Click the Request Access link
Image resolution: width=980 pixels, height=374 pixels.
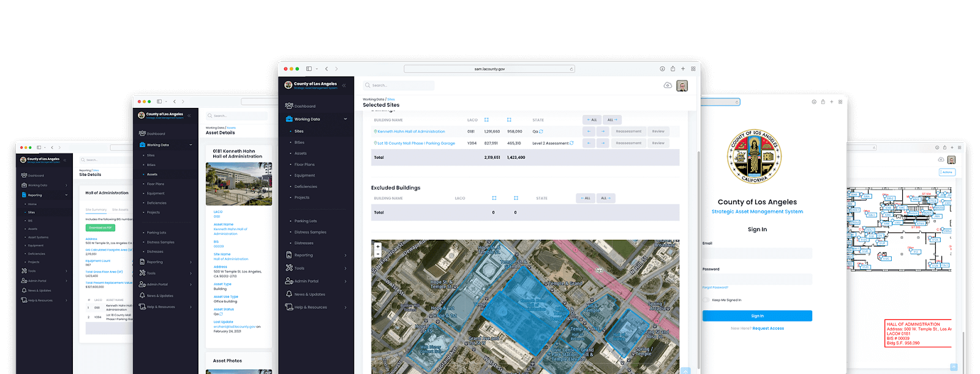768,329
